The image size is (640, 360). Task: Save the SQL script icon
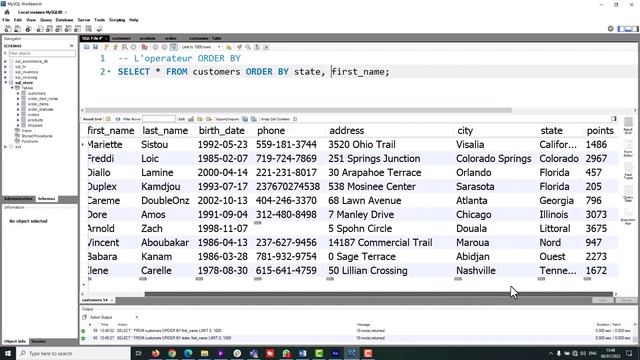click(x=96, y=47)
